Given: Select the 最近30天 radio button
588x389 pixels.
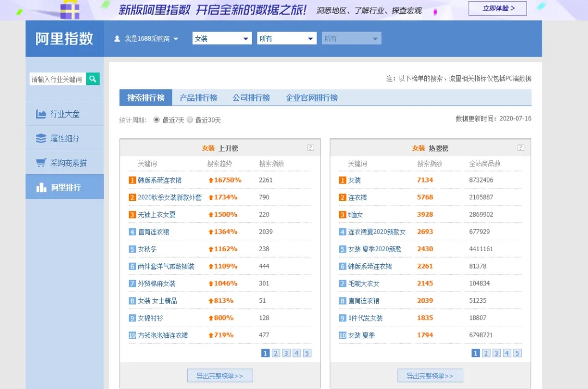Looking at the screenshot, I should click(x=190, y=120).
